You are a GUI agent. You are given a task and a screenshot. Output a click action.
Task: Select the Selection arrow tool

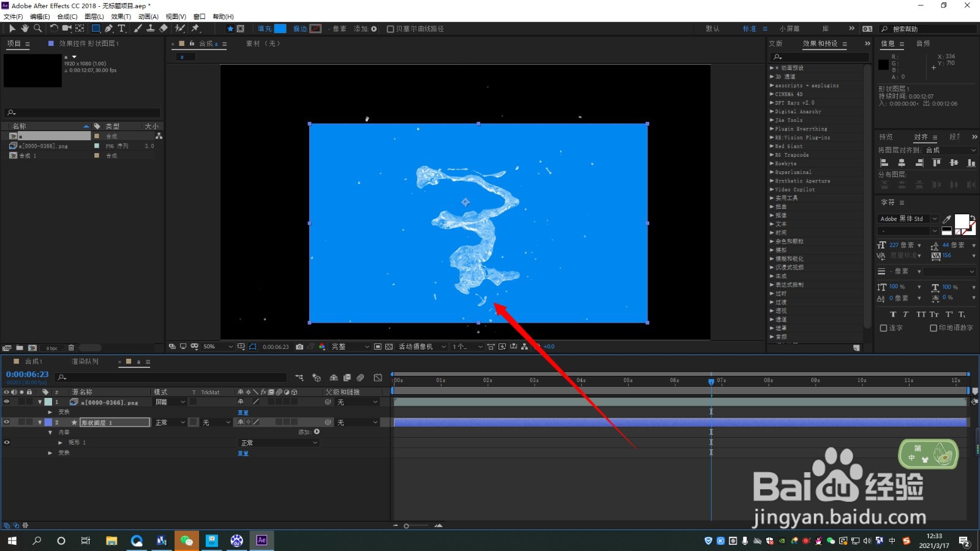coord(12,28)
